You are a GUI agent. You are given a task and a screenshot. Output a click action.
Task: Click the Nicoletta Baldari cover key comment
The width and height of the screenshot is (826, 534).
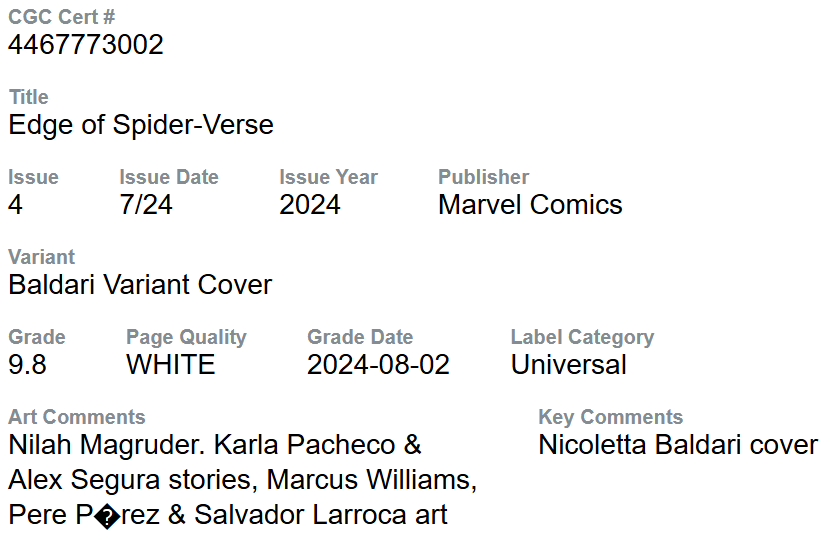click(678, 445)
